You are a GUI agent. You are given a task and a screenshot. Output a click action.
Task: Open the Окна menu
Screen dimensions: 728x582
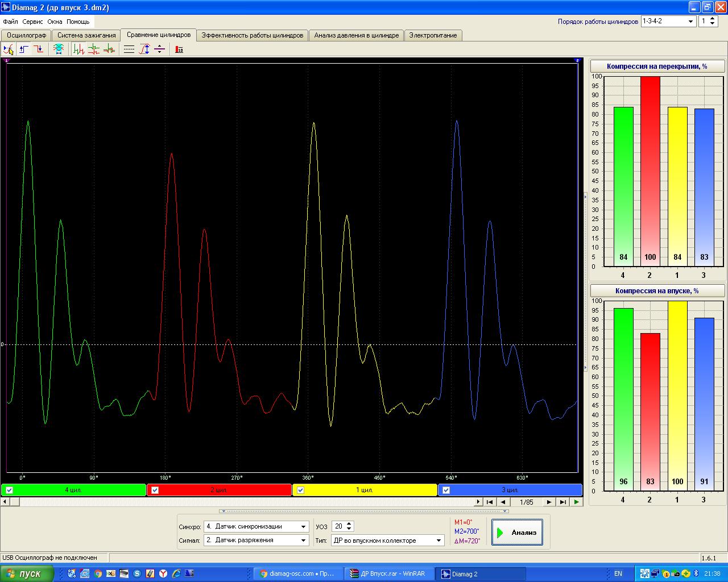55,22
